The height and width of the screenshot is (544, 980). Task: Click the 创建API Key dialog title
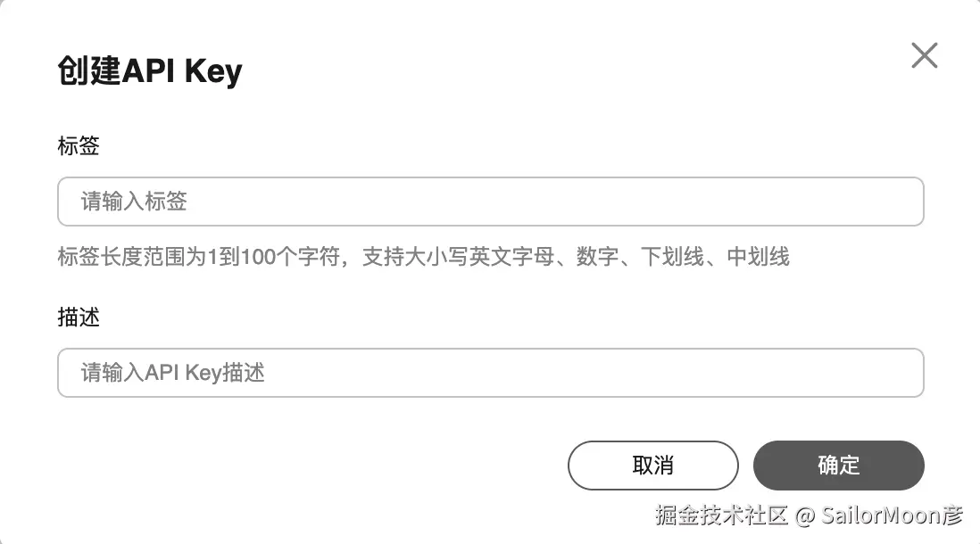coord(150,71)
